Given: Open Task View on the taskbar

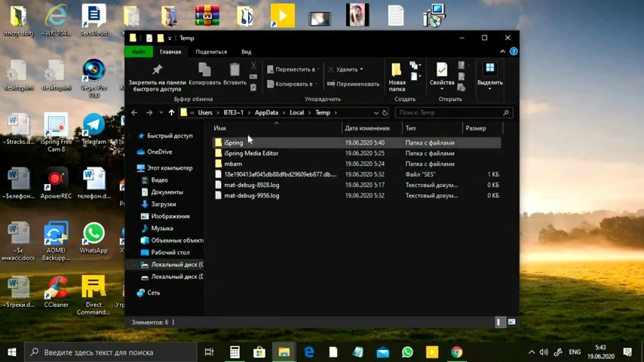Looking at the screenshot, I should [x=209, y=352].
